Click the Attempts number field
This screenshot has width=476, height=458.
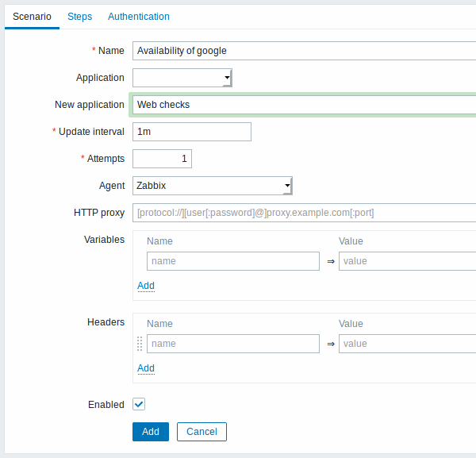pyautogui.click(x=162, y=159)
